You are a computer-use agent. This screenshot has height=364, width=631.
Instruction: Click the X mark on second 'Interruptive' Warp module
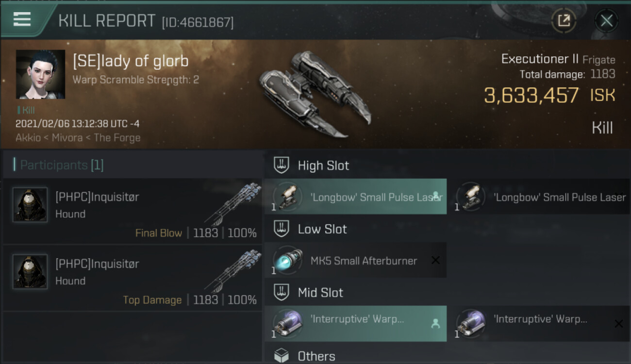618,324
